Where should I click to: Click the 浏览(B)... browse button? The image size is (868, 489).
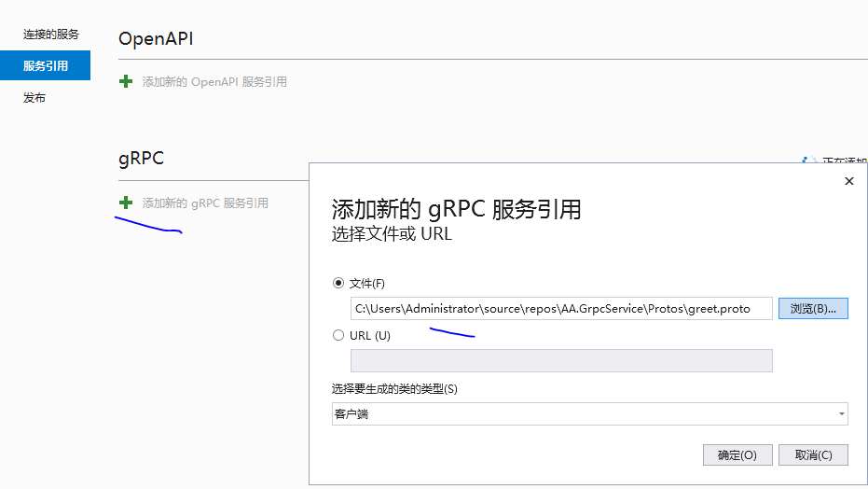pos(813,309)
